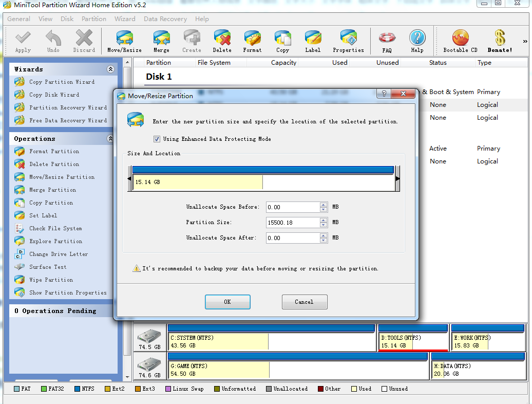Launch Free Data Recovery Wizard

click(x=68, y=120)
